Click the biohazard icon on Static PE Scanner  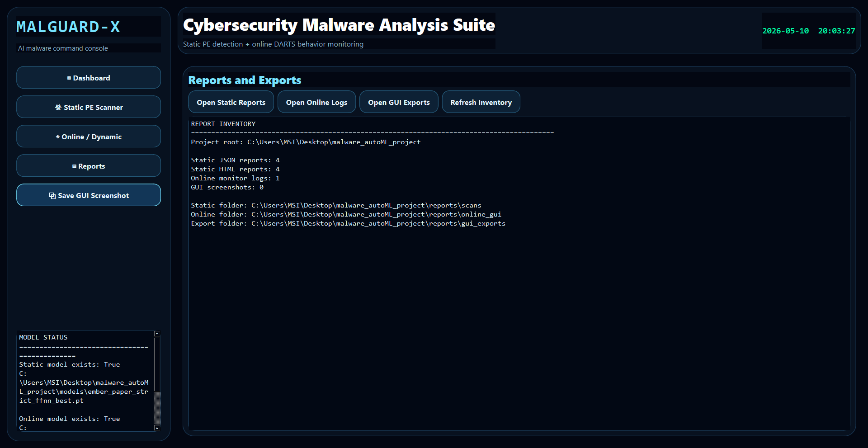58,107
